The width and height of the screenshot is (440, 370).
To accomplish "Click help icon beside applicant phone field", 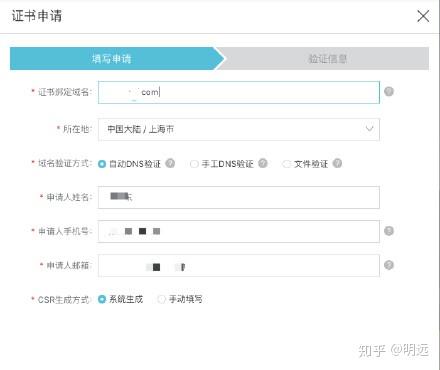I will pyautogui.click(x=389, y=231).
